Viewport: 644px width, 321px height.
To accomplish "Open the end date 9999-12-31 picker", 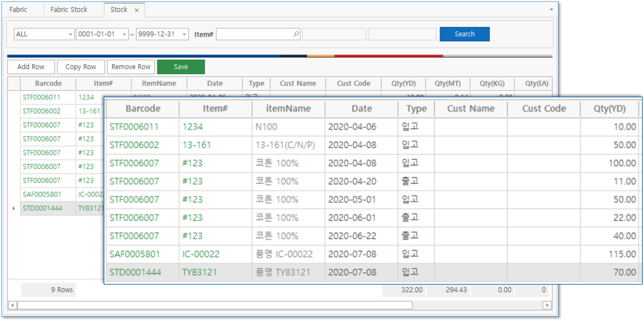I will tap(184, 34).
